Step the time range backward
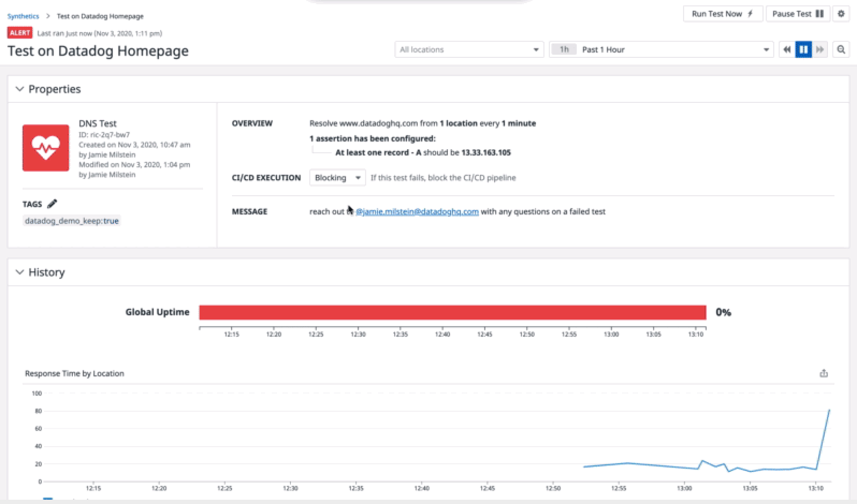This screenshot has width=857, height=504. coord(786,50)
